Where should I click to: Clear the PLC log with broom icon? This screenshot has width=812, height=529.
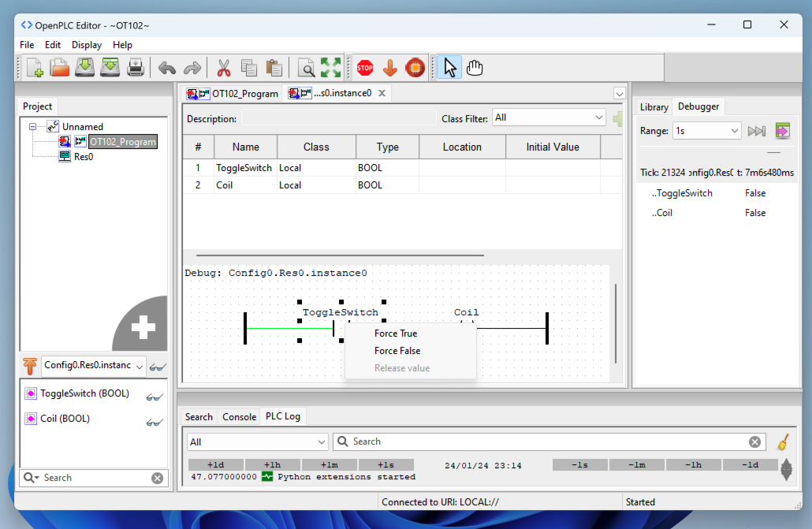(783, 442)
